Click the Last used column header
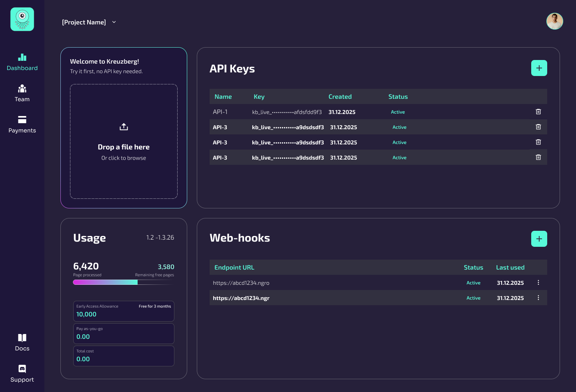 click(510, 267)
